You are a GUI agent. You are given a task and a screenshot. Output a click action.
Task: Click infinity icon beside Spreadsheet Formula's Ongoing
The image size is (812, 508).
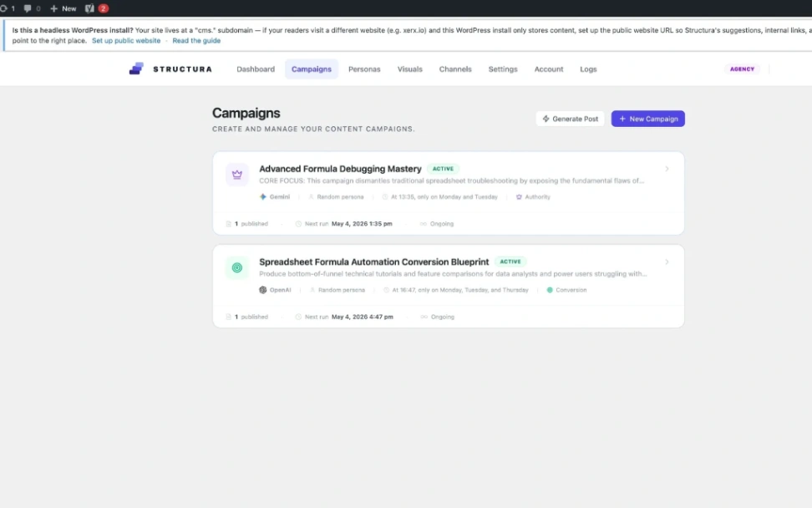(x=424, y=317)
